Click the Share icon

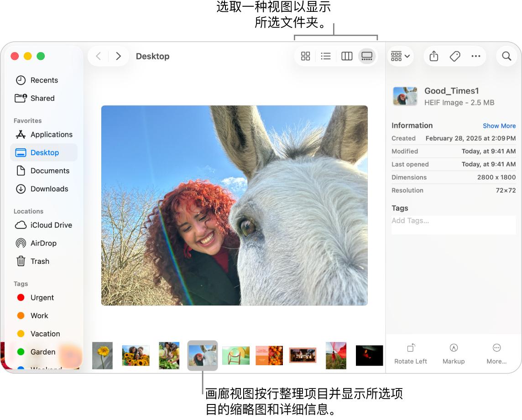point(434,56)
